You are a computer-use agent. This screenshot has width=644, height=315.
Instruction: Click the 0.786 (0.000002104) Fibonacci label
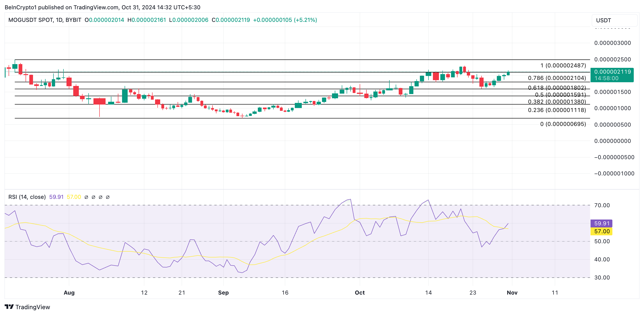557,78
